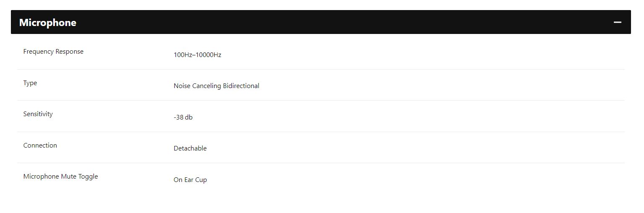The height and width of the screenshot is (213, 644).
Task: Click the 10000Hz portion of frequency range
Action: 209,55
